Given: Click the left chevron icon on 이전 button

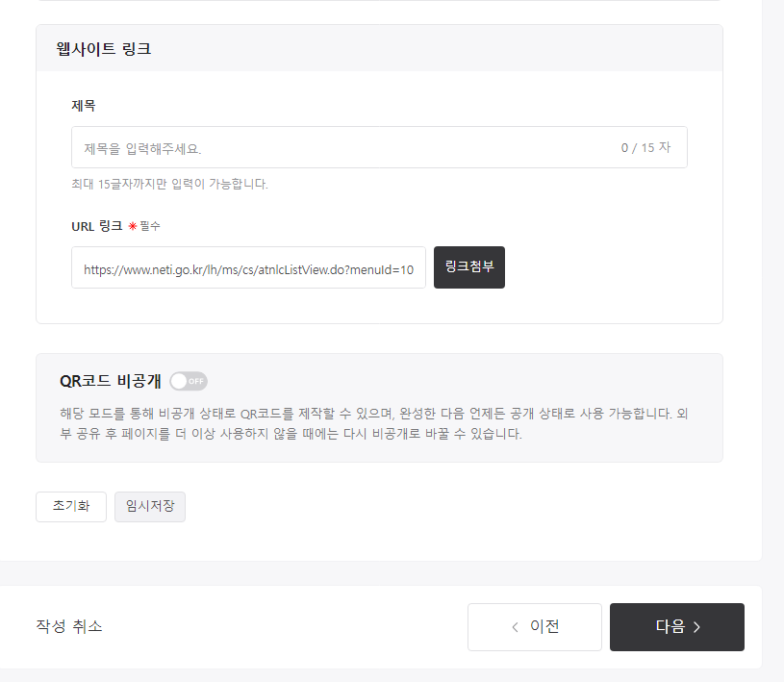Looking at the screenshot, I should coord(516,627).
